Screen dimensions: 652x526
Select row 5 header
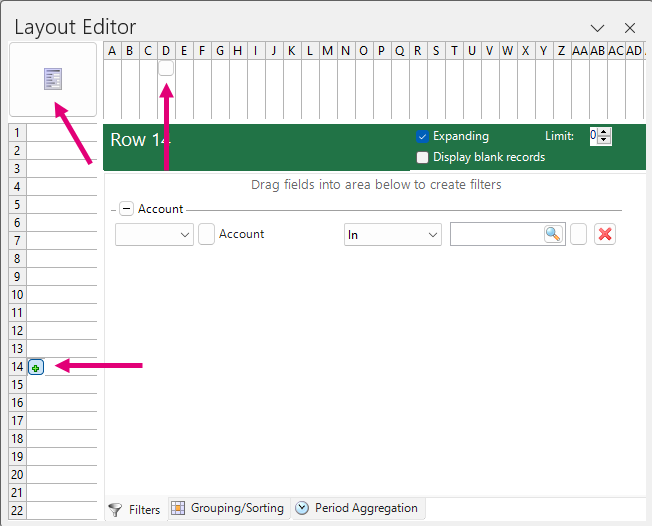coord(17,205)
